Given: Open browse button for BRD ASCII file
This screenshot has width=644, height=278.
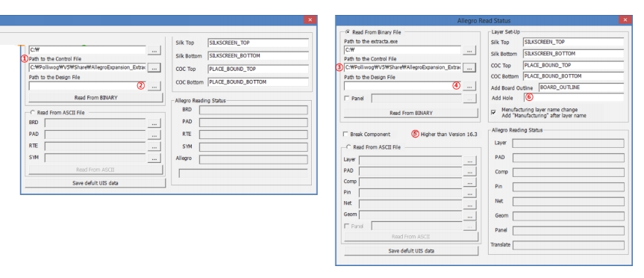Looking at the screenshot, I should 154,123.
